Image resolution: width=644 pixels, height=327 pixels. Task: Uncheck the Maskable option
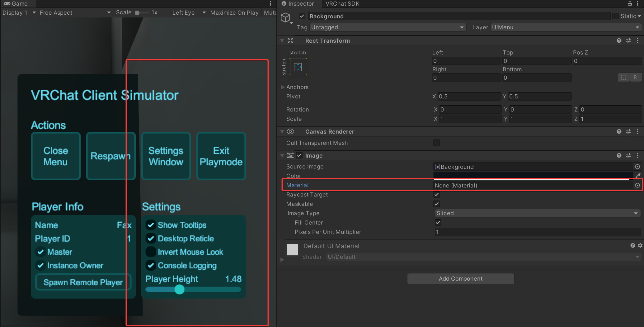click(x=436, y=204)
